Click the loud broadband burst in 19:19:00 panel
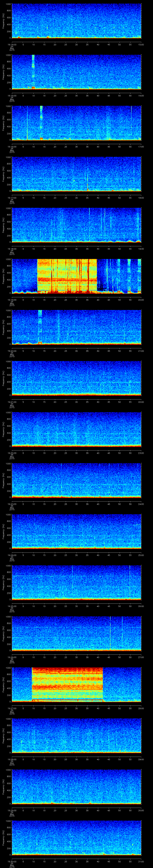This screenshot has height=868, width=153. (x=67, y=276)
